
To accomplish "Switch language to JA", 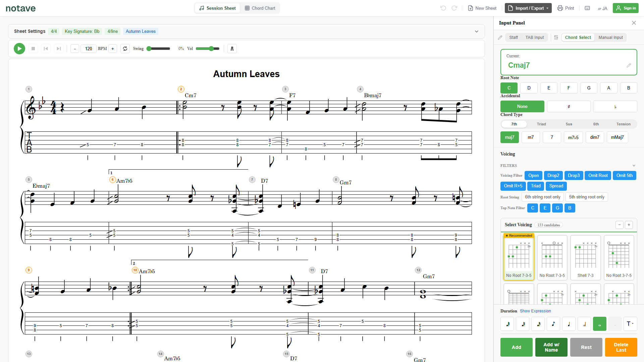I will tap(602, 8).
